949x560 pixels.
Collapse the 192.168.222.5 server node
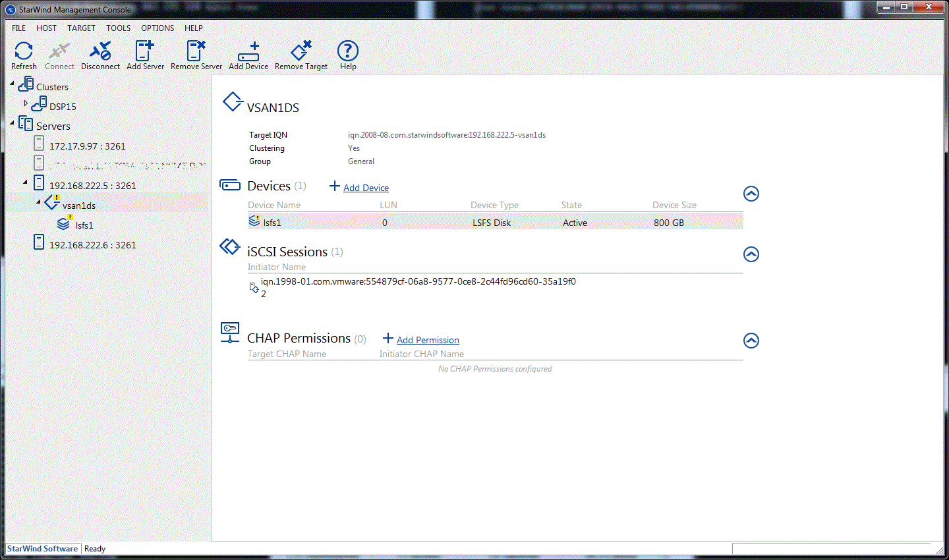coord(26,182)
